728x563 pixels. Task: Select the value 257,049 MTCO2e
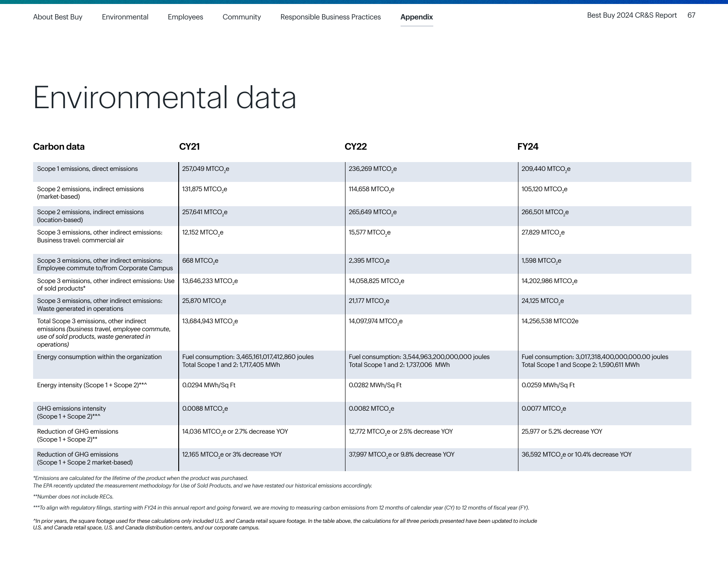point(206,169)
